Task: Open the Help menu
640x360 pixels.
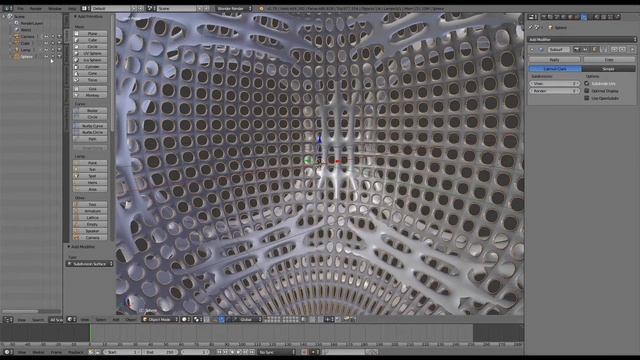Action: tap(72, 8)
